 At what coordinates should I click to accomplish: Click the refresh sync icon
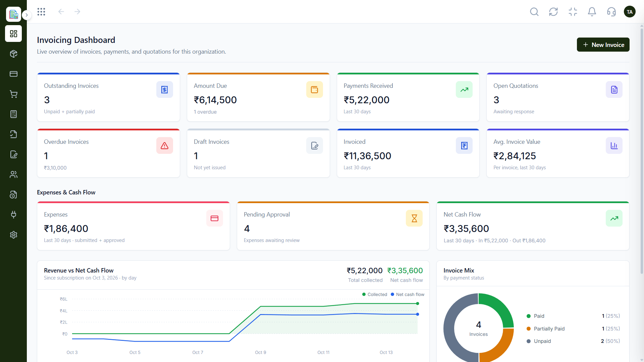point(553,12)
